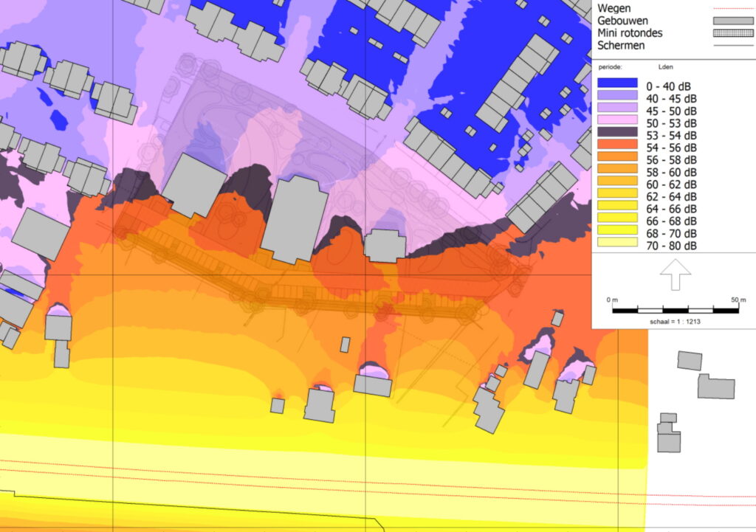Select the 62 - 64 dB color swatch
The height and width of the screenshot is (532, 756).
click(618, 193)
